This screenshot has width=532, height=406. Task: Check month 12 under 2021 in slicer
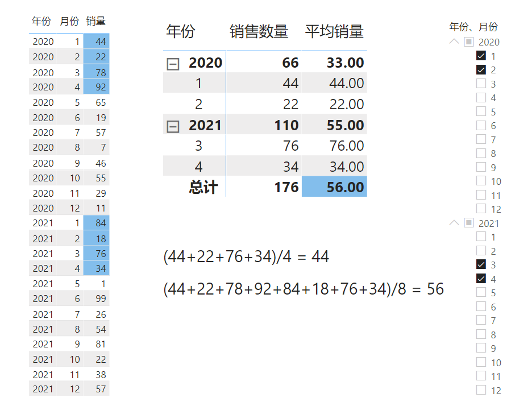481,390
